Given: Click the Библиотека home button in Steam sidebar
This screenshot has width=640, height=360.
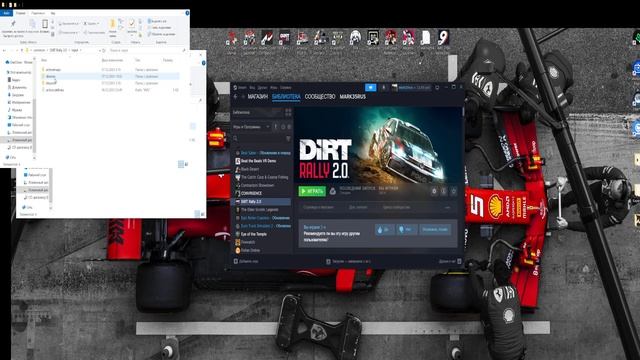Looking at the screenshot, I should [x=258, y=112].
